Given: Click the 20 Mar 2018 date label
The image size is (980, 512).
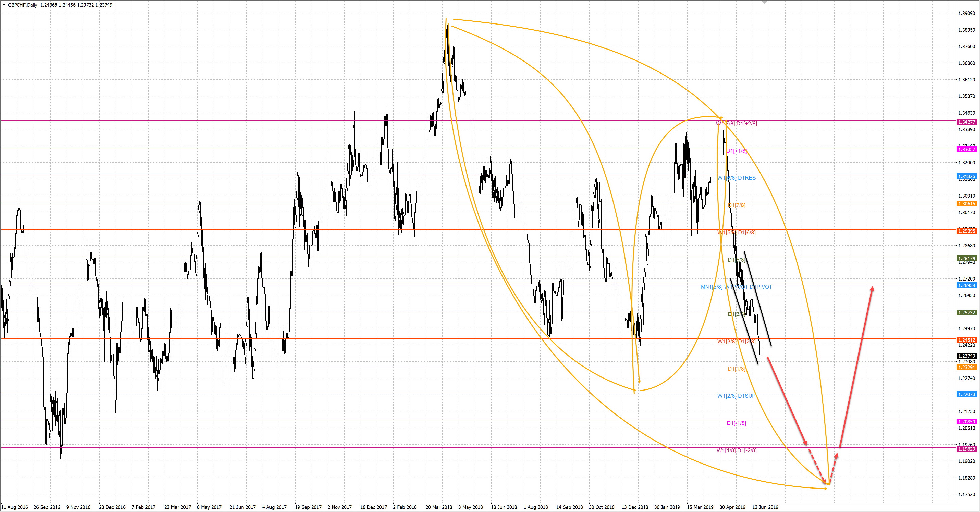Looking at the screenshot, I should pos(439,507).
